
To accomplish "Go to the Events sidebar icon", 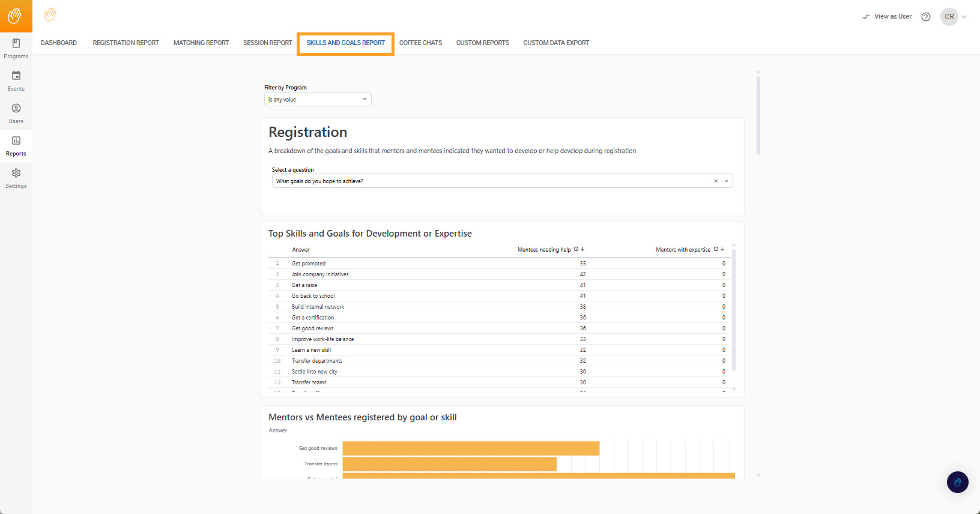I will pos(16,76).
